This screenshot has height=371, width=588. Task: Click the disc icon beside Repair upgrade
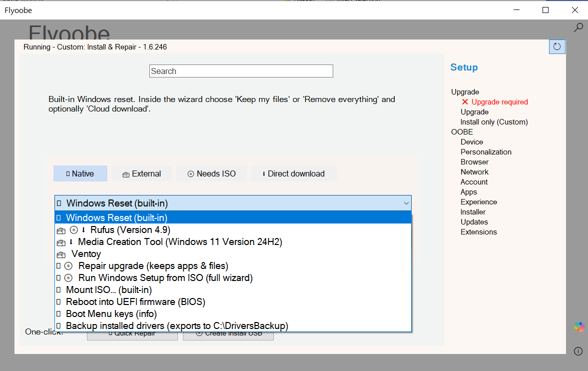[x=69, y=266]
